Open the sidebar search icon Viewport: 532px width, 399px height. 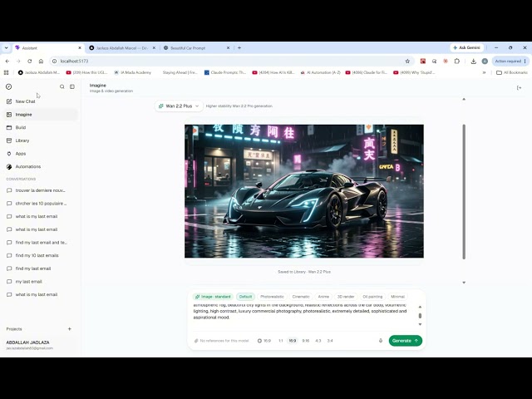coord(62,86)
